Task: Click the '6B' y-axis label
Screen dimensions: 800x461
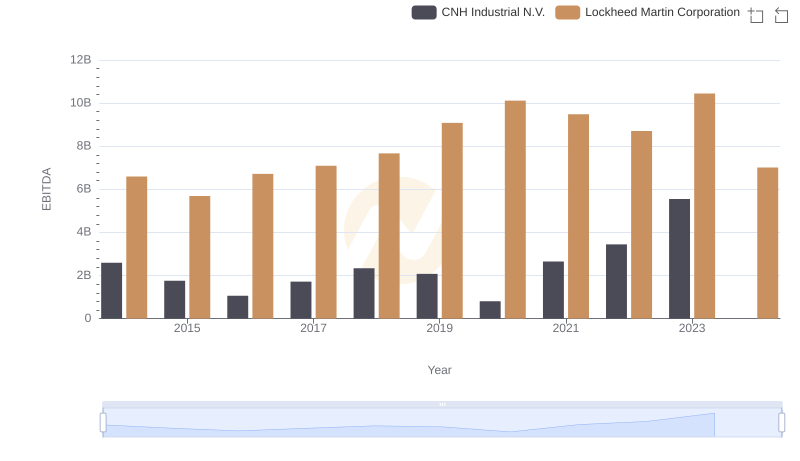Action: click(x=84, y=189)
